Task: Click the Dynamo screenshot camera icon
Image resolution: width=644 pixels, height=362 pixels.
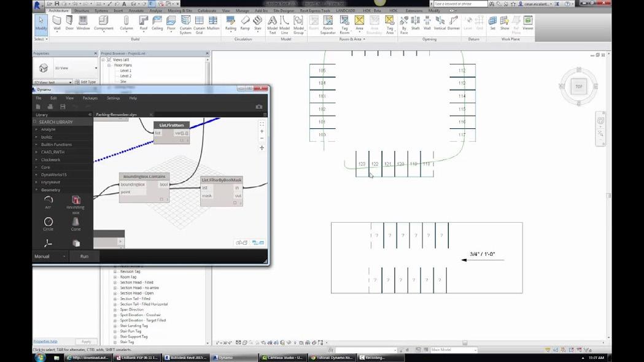Action: point(258,107)
